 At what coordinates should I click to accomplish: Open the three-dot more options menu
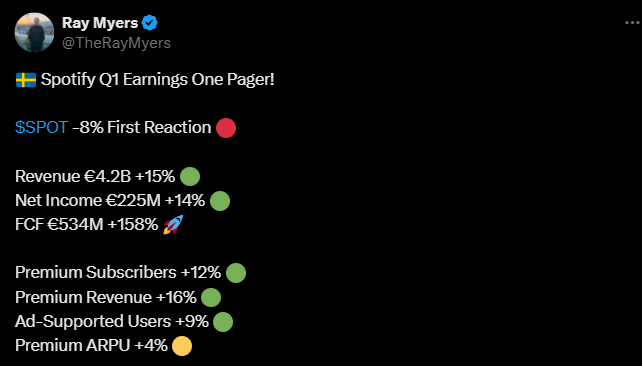(x=633, y=23)
